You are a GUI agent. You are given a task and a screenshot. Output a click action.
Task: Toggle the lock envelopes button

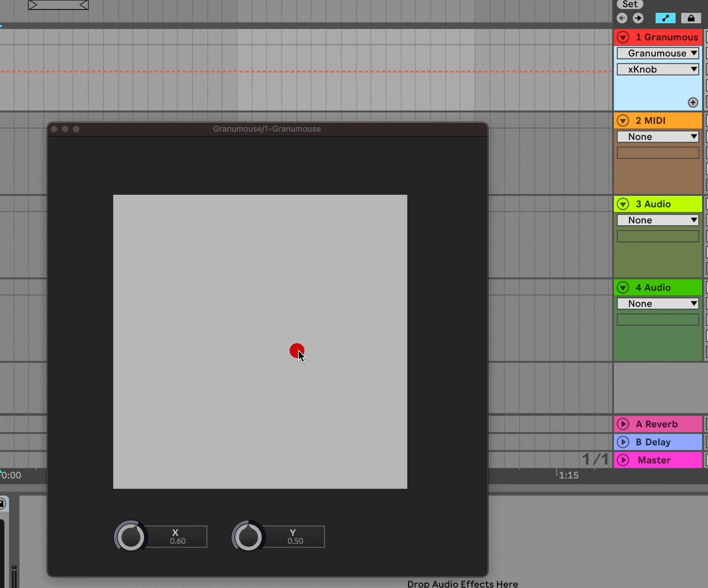(691, 18)
